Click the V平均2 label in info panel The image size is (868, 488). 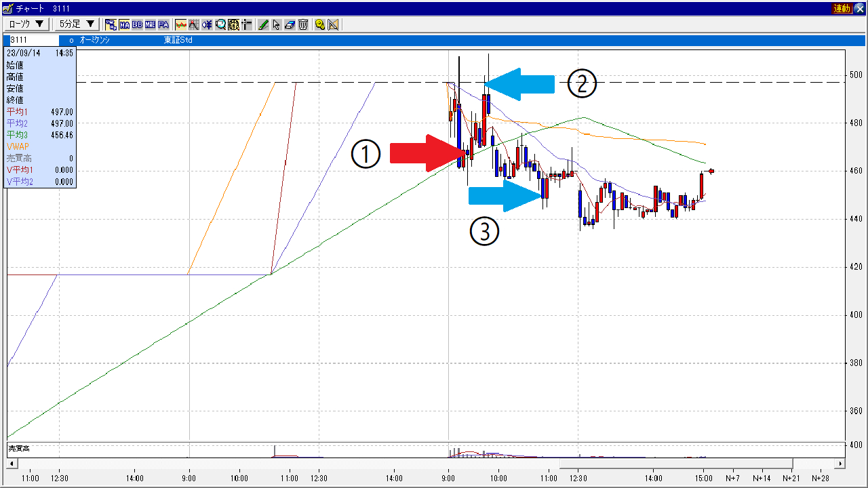pyautogui.click(x=20, y=182)
